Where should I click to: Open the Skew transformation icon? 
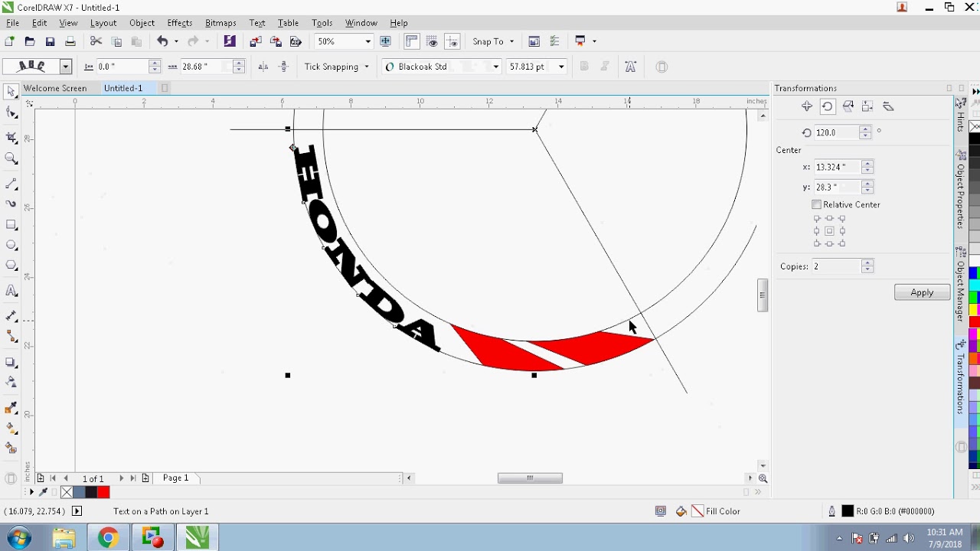(888, 106)
